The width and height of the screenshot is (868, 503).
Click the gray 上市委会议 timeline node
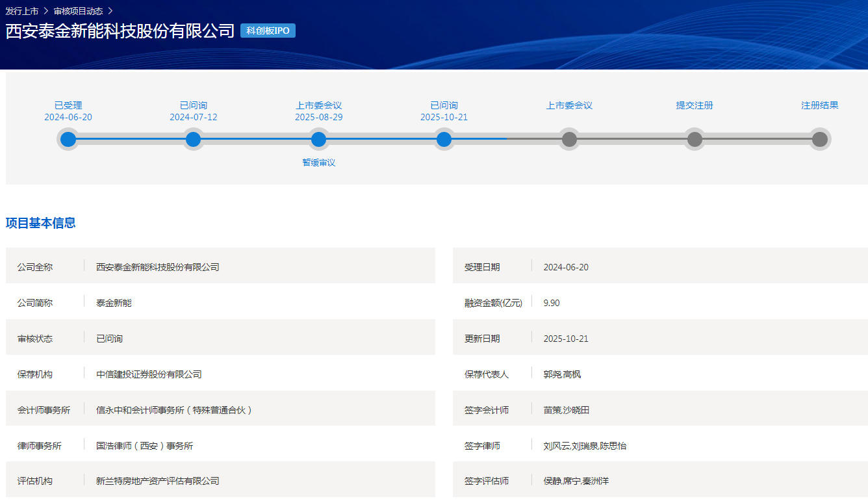pyautogui.click(x=569, y=139)
